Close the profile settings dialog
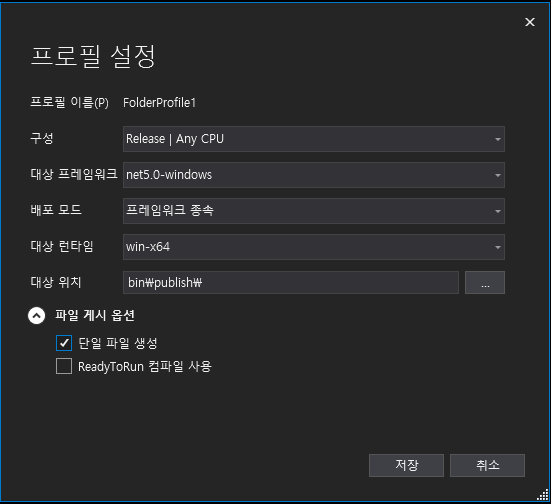This screenshot has width=551, height=504. 530,22
